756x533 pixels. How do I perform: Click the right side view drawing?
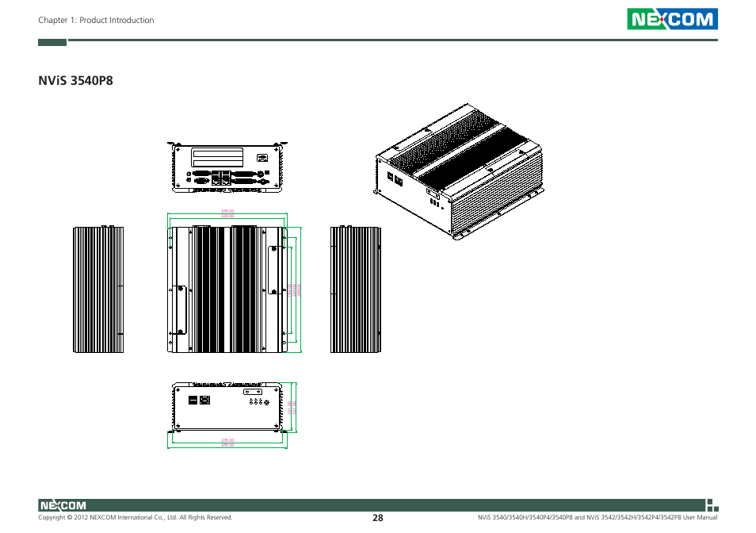pos(356,290)
